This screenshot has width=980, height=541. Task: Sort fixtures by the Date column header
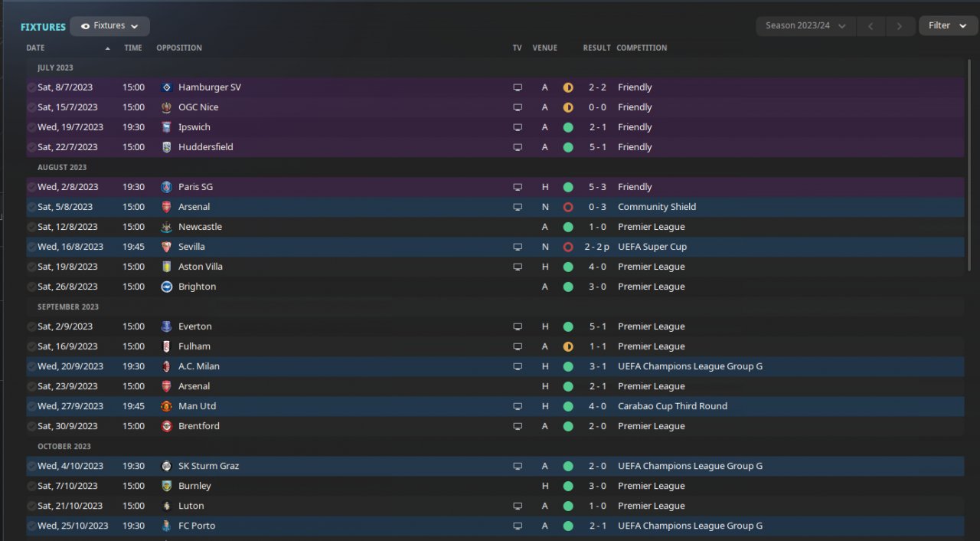[x=36, y=48]
